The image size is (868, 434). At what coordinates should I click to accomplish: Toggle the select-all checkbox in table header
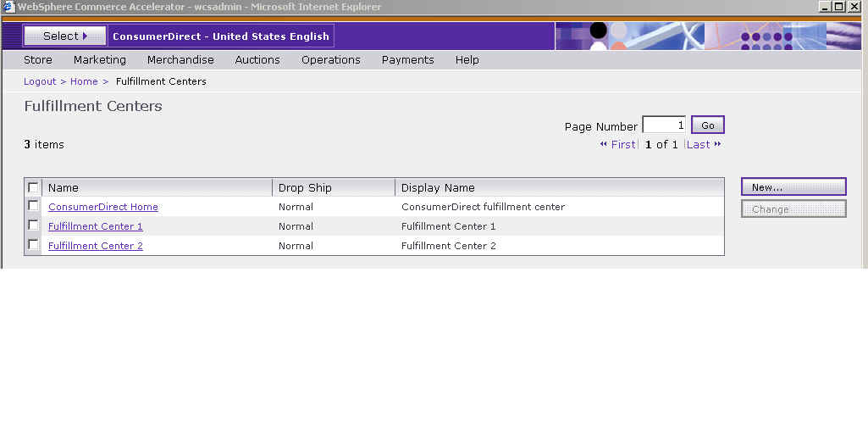tap(33, 187)
